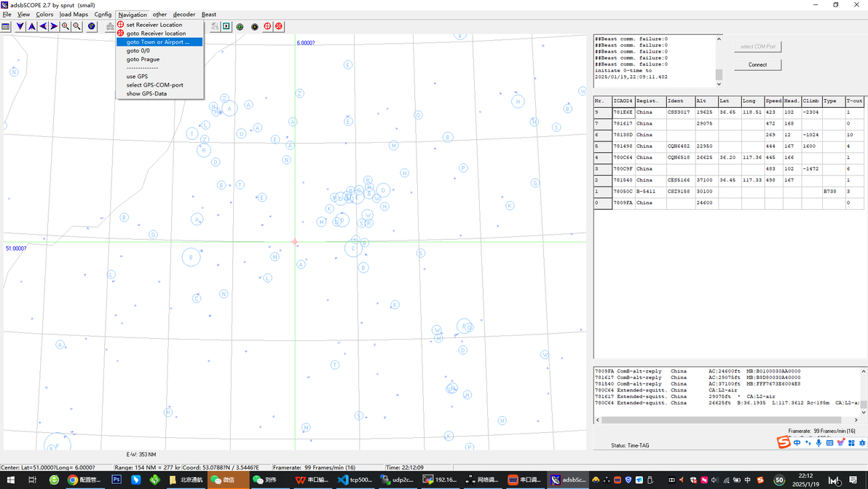The image size is (868, 489).
Task: Click the Alt column header
Action: (706, 101)
